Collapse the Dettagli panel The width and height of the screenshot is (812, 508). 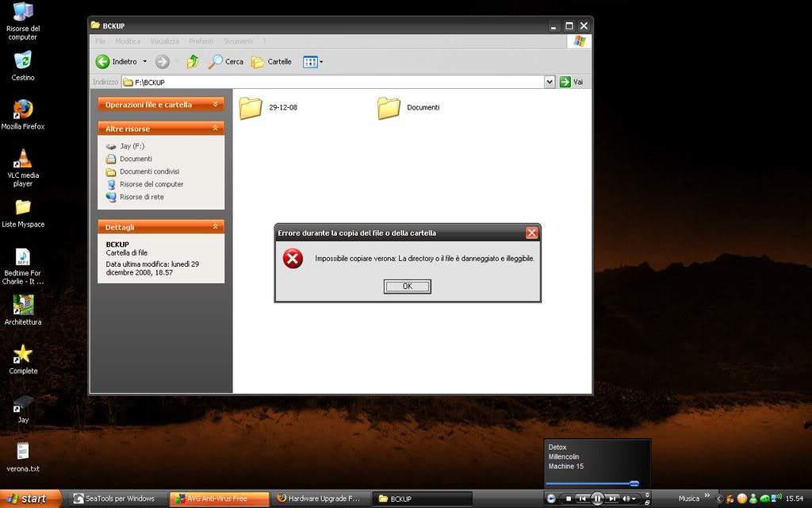point(216,227)
